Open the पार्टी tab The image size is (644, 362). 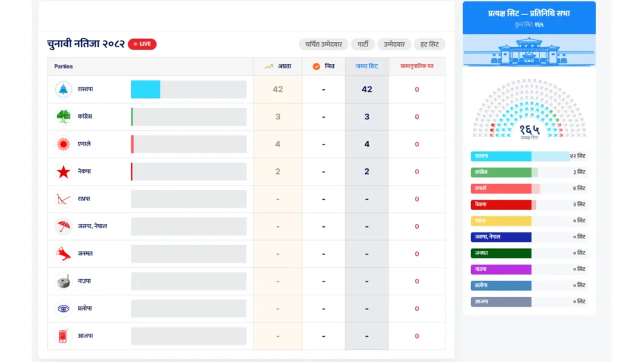(x=363, y=45)
